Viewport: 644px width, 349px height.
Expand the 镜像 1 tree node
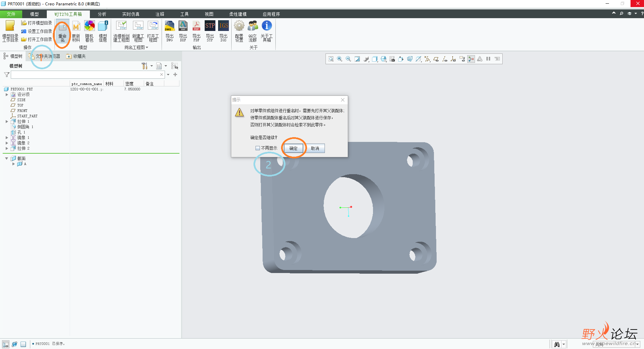pyautogui.click(x=7, y=138)
